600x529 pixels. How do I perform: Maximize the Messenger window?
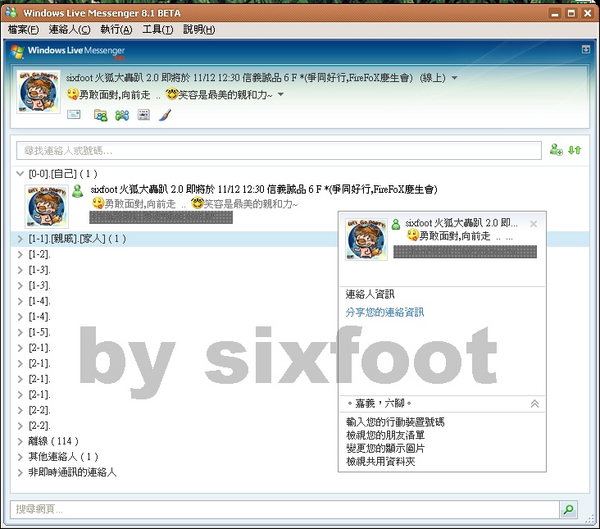tap(571, 13)
